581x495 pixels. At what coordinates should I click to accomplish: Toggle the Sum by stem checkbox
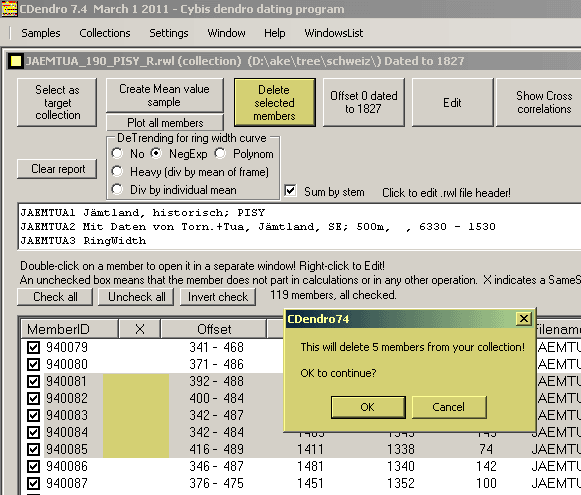(290, 191)
